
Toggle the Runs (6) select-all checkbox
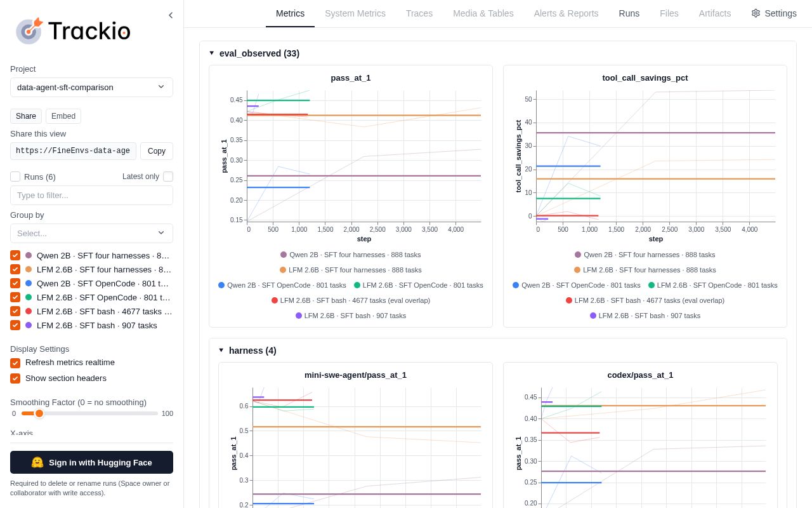[15, 177]
